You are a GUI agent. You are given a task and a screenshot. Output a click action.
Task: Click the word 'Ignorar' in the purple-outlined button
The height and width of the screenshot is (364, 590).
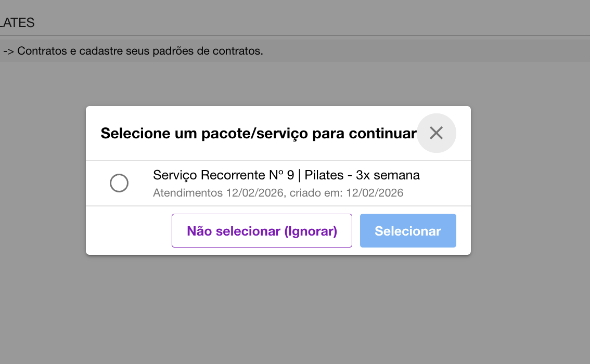pyautogui.click(x=311, y=231)
